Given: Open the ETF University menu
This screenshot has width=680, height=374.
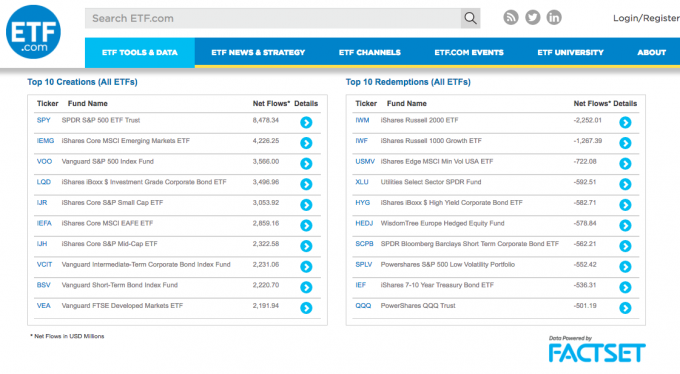Looking at the screenshot, I should (570, 52).
